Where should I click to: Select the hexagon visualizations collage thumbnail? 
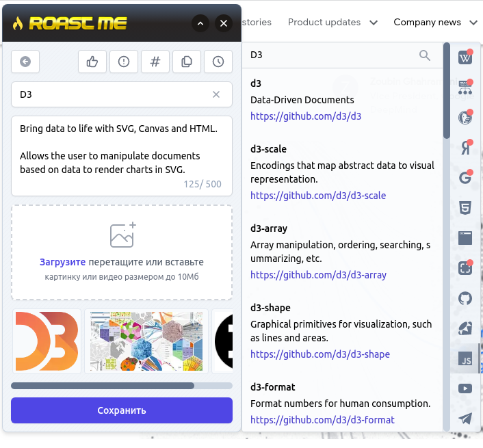(x=146, y=341)
